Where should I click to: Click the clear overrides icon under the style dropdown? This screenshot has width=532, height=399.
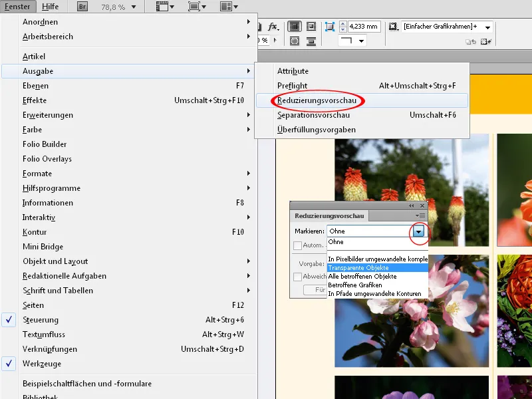[471, 42]
